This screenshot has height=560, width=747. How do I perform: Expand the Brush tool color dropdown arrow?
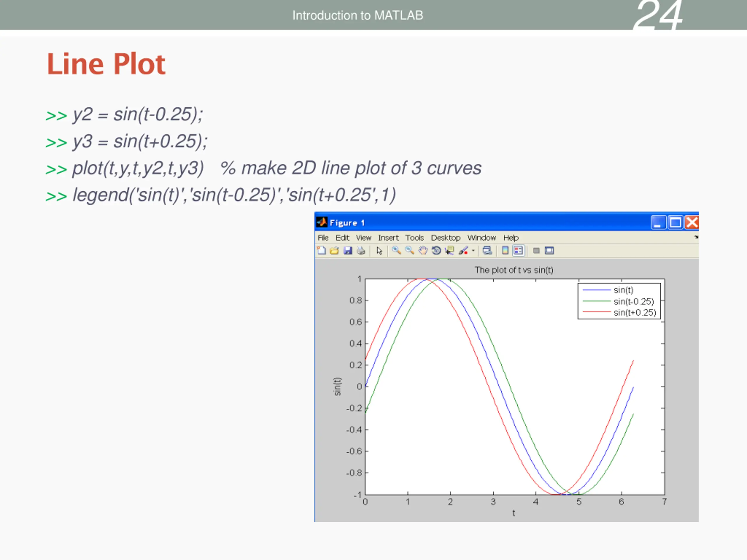[473, 251]
